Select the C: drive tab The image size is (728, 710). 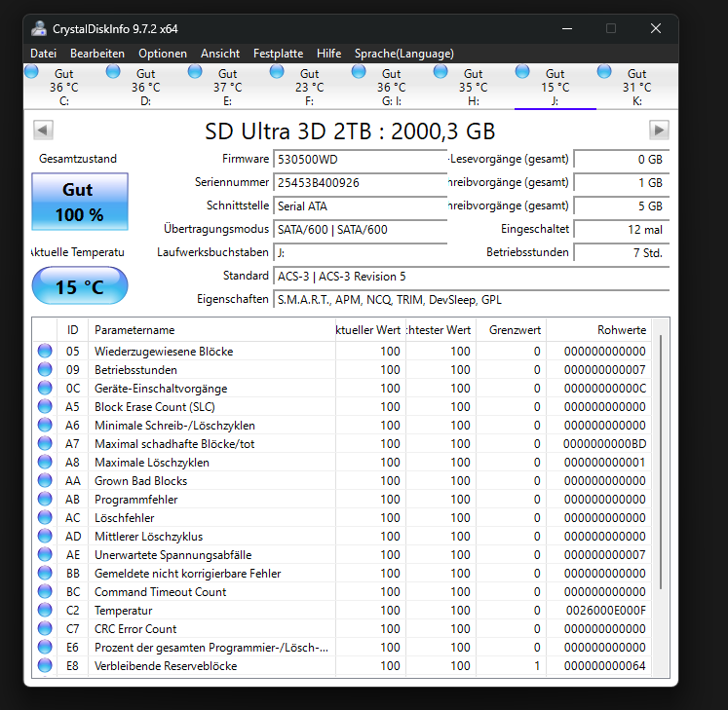pos(64,87)
